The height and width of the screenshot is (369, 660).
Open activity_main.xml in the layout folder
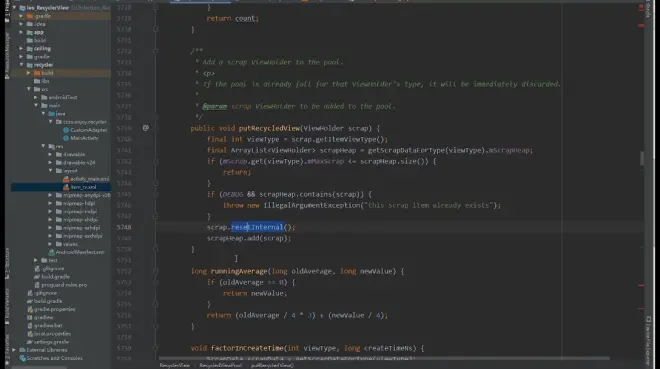[x=89, y=179]
